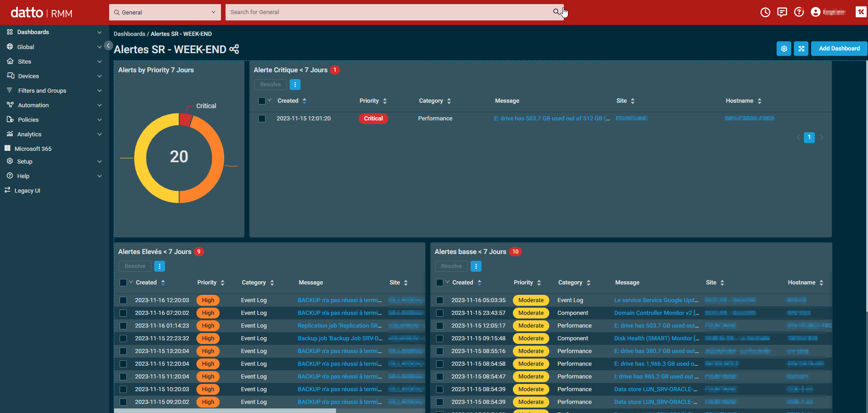This screenshot has height=413, width=868.
Task: Open the General search scope dropdown
Action: pyautogui.click(x=165, y=12)
